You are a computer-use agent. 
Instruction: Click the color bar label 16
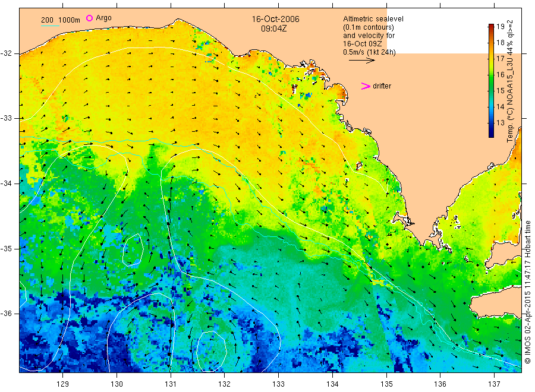click(x=500, y=75)
